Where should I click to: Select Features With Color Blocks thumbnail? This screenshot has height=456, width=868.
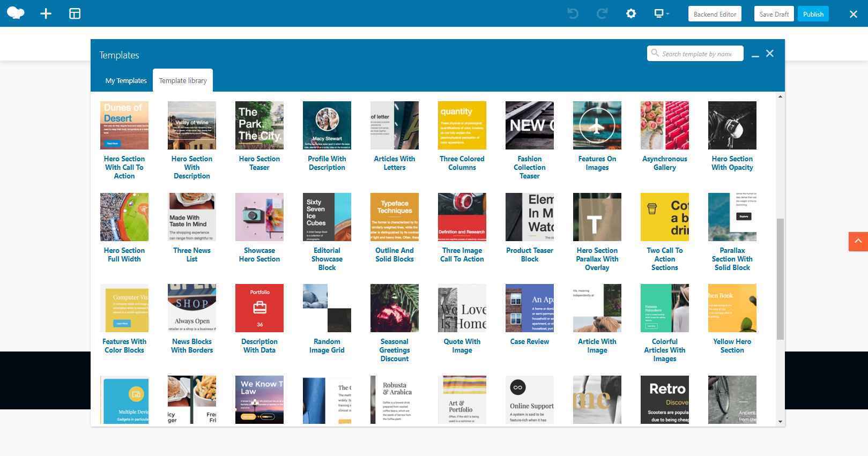click(124, 308)
